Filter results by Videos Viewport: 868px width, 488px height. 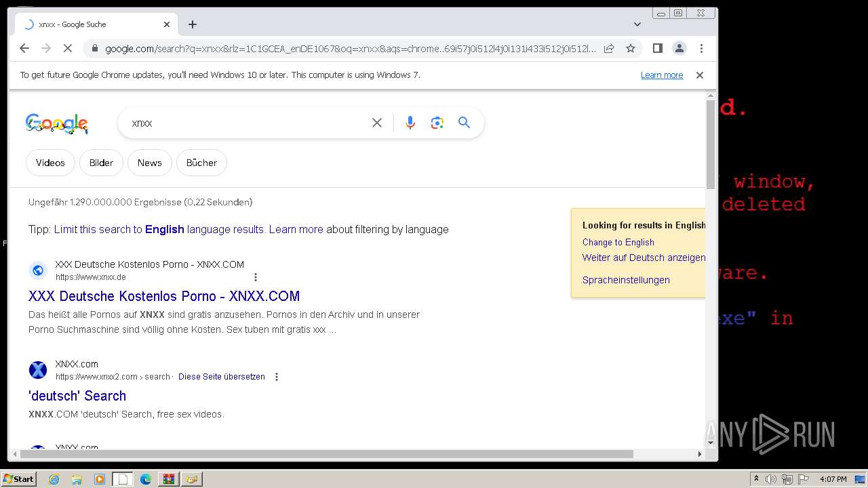[50, 163]
